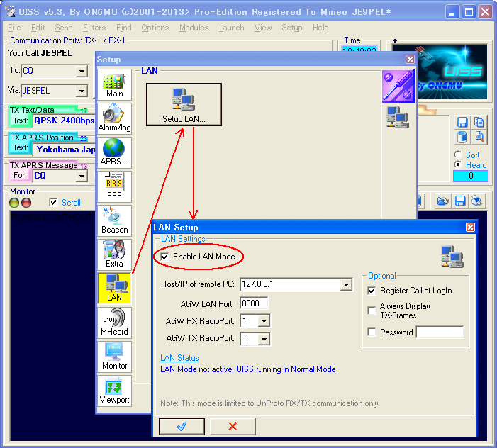This screenshot has height=448, width=497.
Task: Open the MHeard setup section
Action: pyautogui.click(x=114, y=323)
